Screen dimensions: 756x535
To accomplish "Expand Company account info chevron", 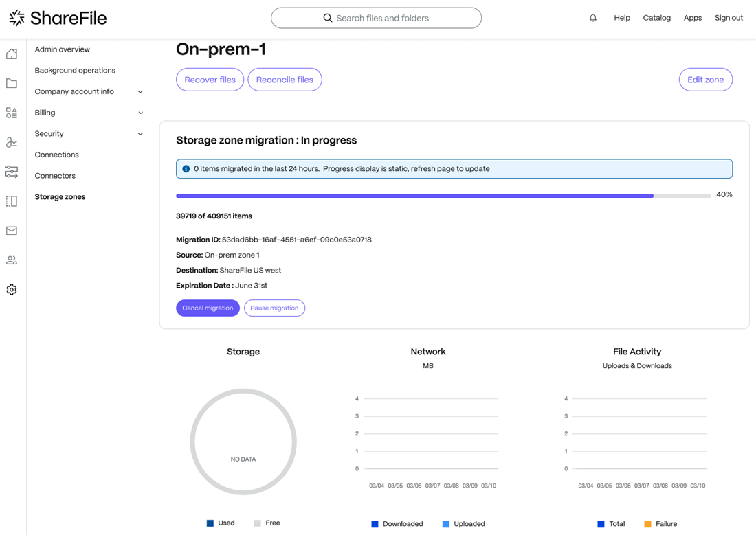I will pos(140,91).
